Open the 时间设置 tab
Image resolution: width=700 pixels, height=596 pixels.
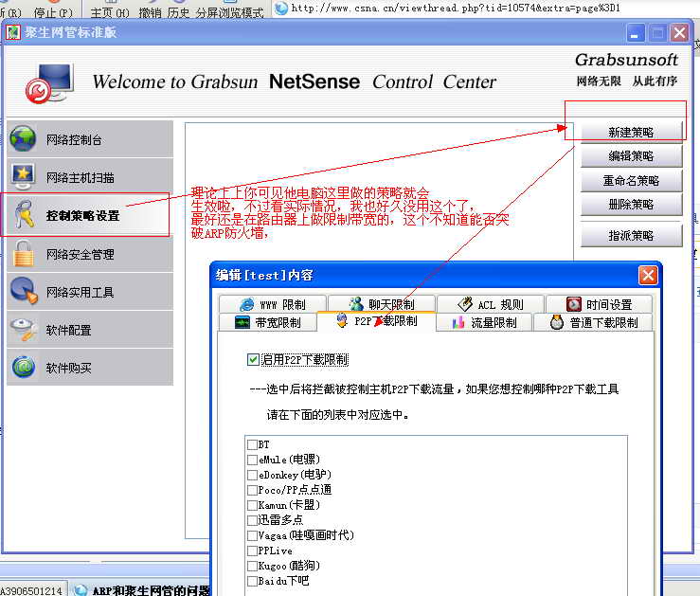pos(600,304)
